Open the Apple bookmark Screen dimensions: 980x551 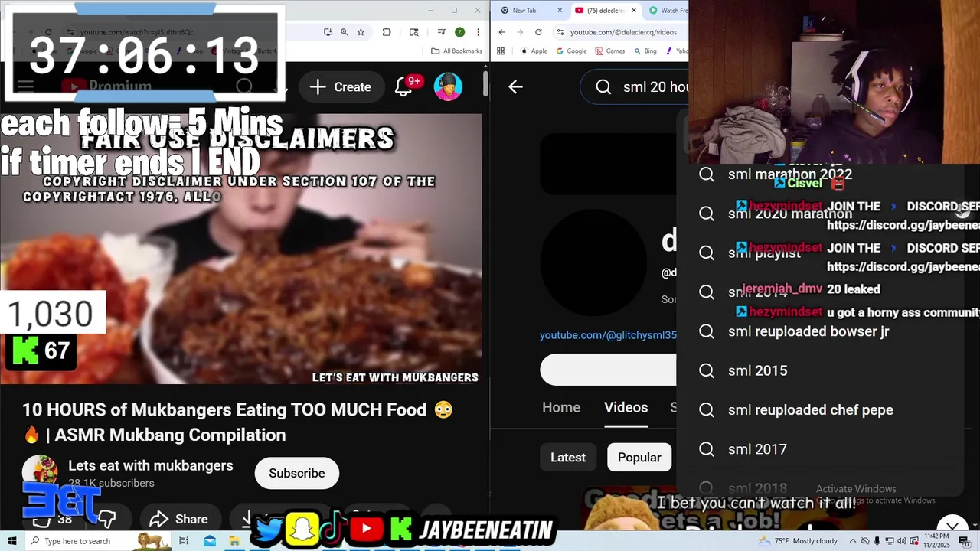coord(534,51)
